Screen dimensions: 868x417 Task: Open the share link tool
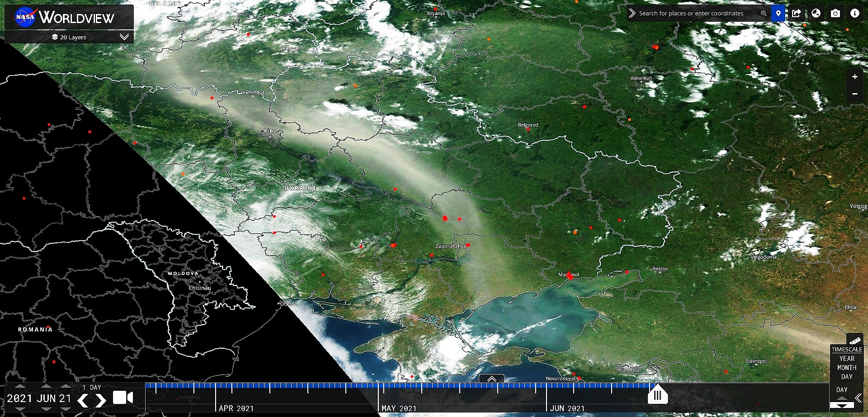[x=797, y=14]
